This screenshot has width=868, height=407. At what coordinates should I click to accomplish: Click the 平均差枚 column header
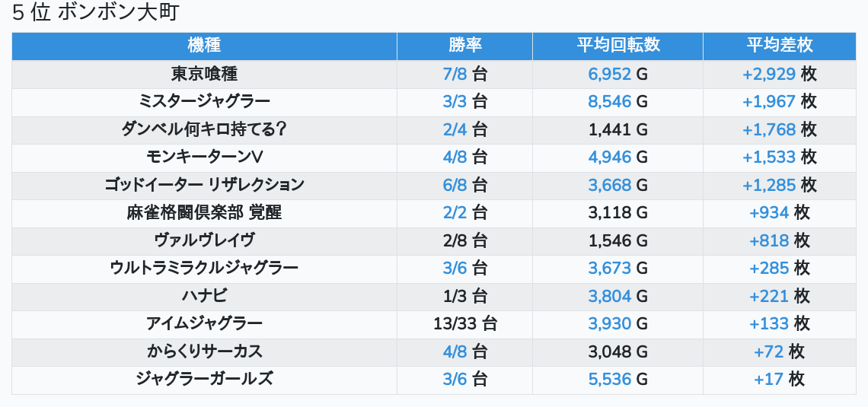(x=780, y=46)
